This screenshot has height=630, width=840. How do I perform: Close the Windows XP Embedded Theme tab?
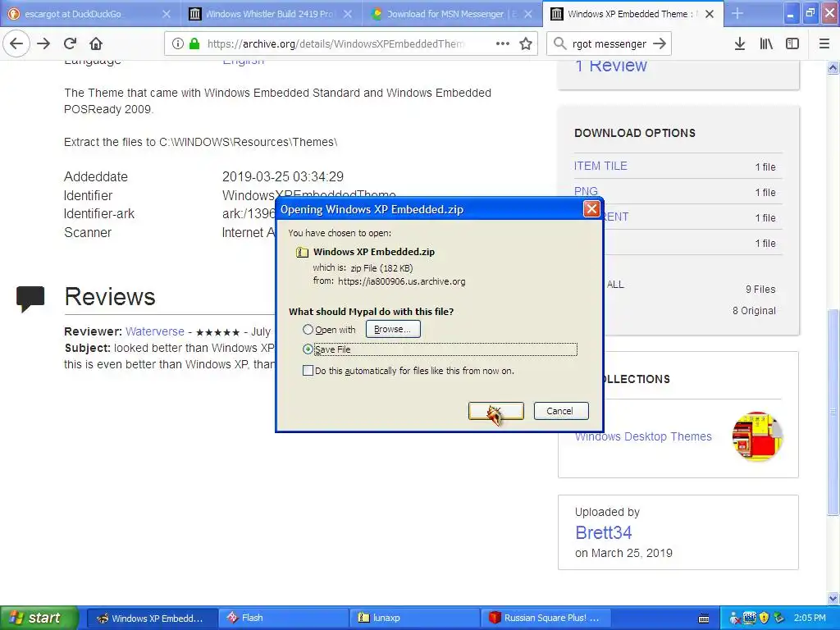click(710, 15)
